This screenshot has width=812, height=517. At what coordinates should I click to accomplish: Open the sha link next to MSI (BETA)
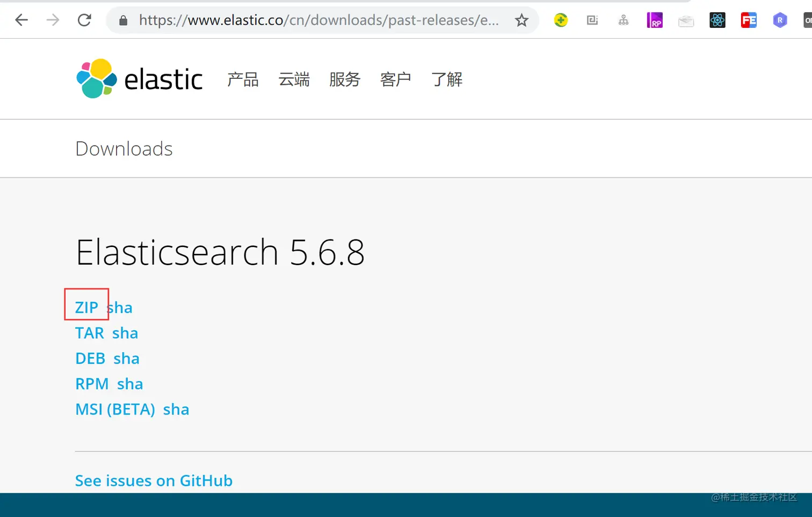pyautogui.click(x=176, y=410)
